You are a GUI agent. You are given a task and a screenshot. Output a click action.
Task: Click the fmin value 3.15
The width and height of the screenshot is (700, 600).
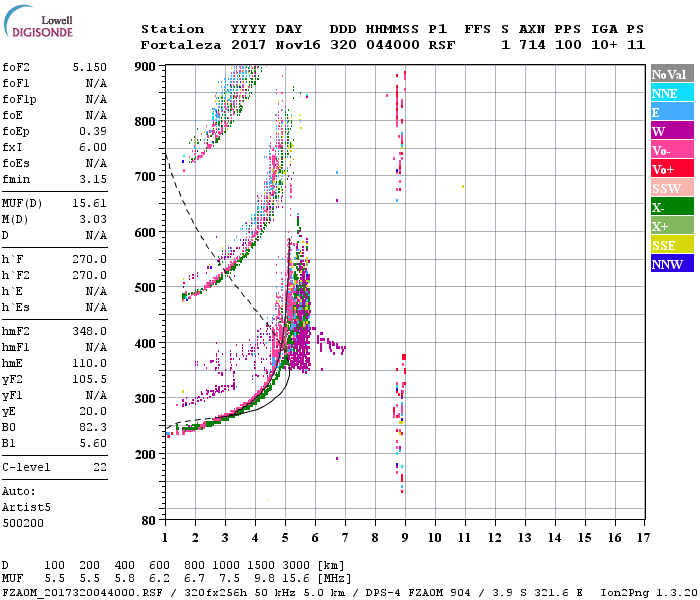tap(93, 179)
